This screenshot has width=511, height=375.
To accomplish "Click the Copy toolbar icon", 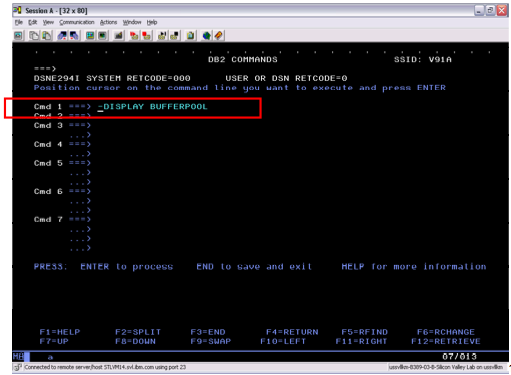I will click(x=34, y=35).
